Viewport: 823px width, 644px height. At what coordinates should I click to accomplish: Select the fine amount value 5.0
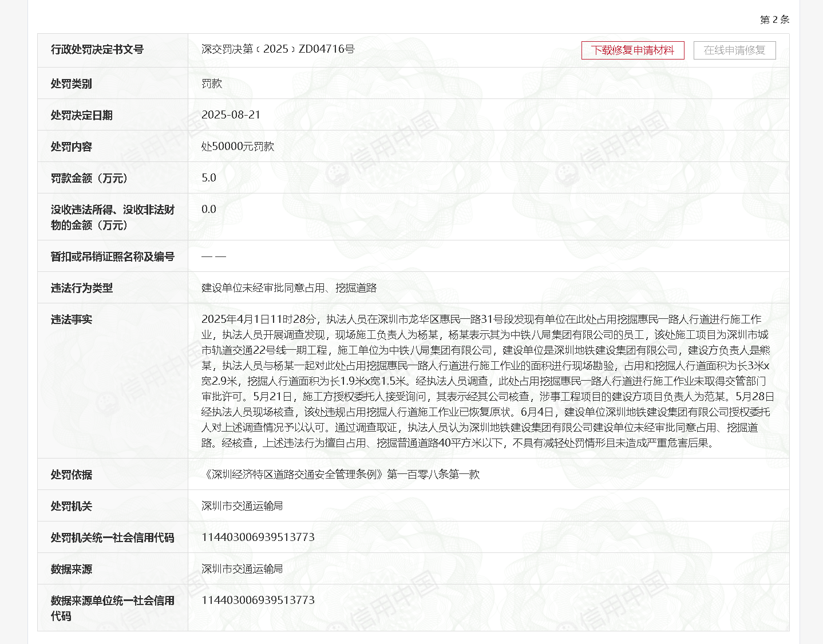click(209, 178)
